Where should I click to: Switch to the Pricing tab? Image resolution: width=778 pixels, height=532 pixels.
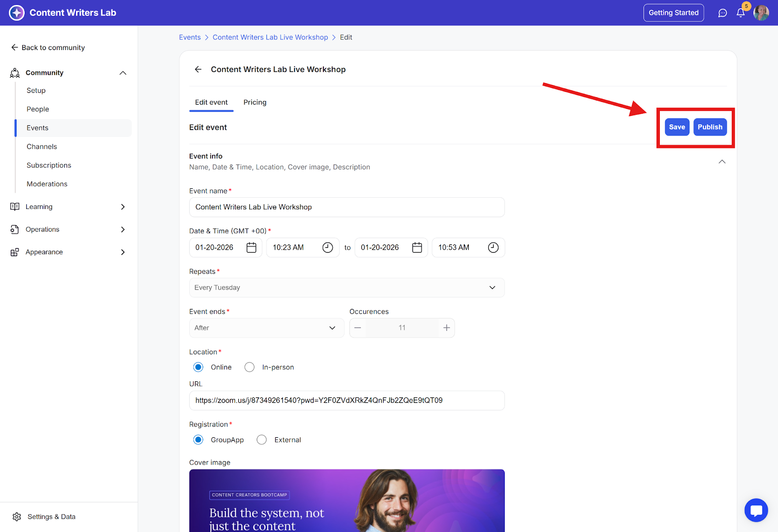255,103
